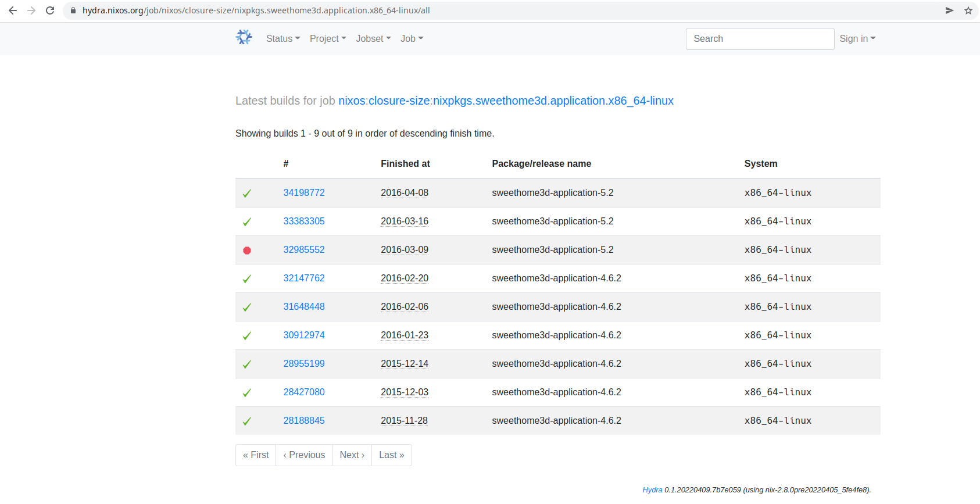Click the Hydra link in the footer

click(652, 490)
